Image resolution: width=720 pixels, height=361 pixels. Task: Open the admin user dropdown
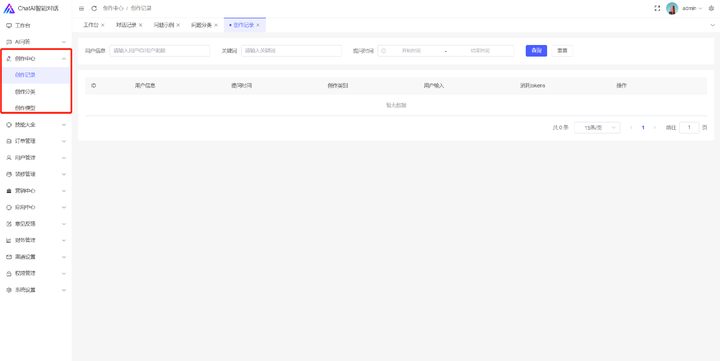point(692,8)
